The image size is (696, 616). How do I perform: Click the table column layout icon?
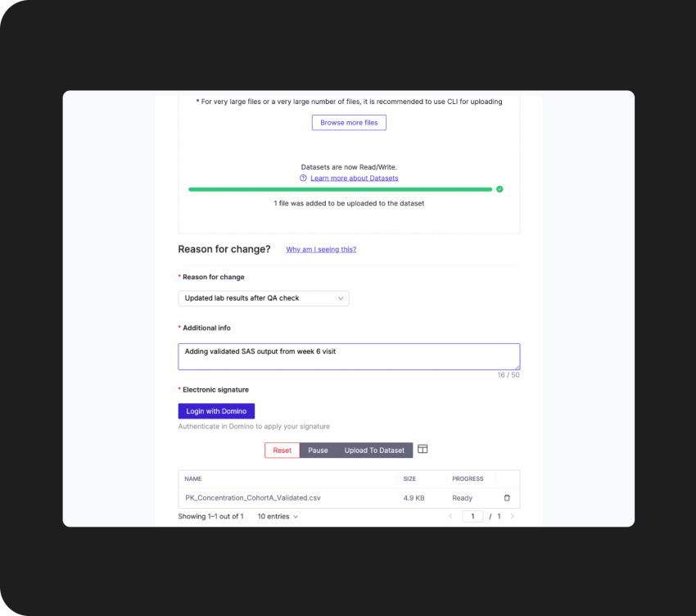(x=423, y=449)
